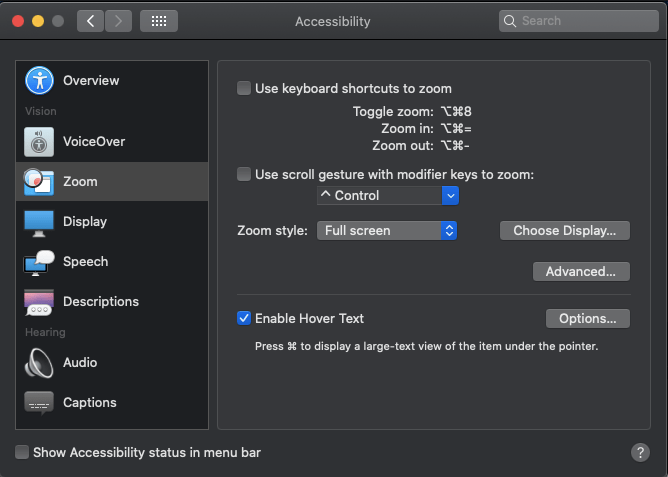This screenshot has width=668, height=477.
Task: Open Hover Text Options
Action: [587, 318]
